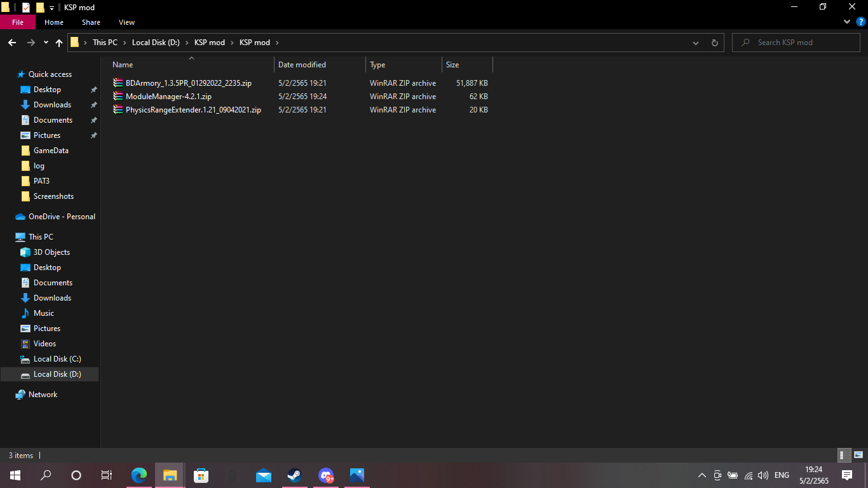The image size is (868, 488).
Task: Click the 5/2/2565 19:24 date modified cell
Action: click(302, 97)
